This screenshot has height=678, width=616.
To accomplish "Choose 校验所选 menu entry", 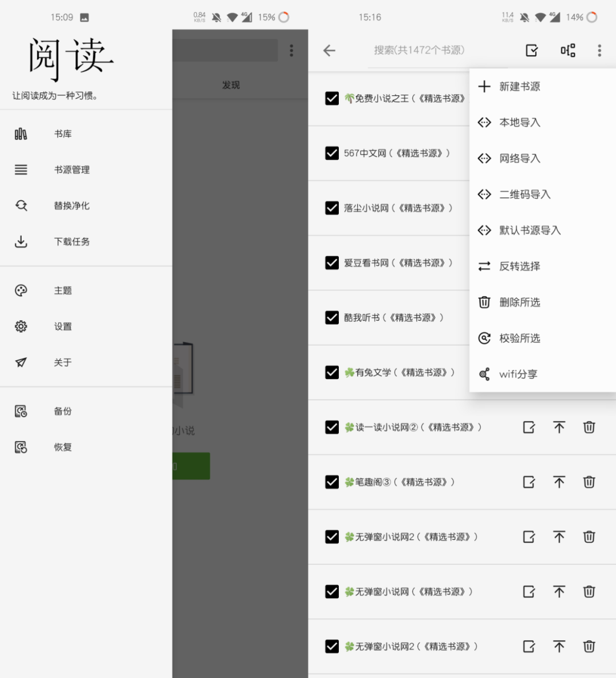I will pyautogui.click(x=542, y=338).
